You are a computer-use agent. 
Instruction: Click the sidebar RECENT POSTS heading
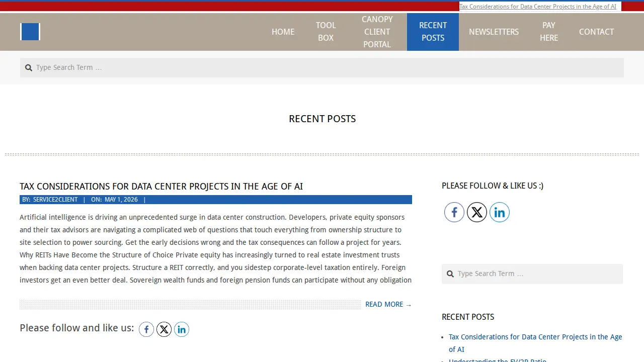pyautogui.click(x=468, y=317)
